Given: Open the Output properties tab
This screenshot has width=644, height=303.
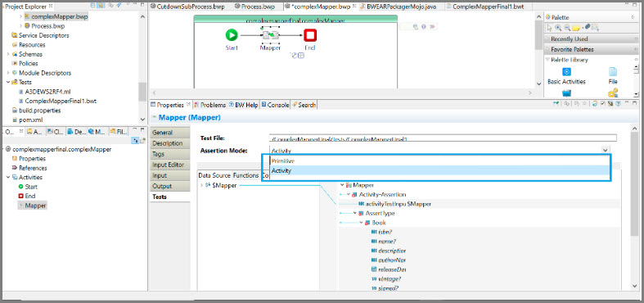Looking at the screenshot, I should (169, 186).
